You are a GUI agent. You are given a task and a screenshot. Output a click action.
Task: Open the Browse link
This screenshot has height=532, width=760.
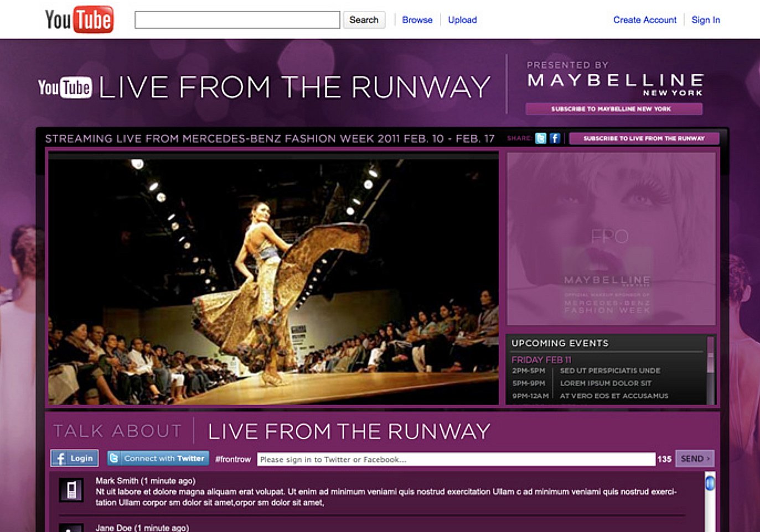pyautogui.click(x=417, y=20)
